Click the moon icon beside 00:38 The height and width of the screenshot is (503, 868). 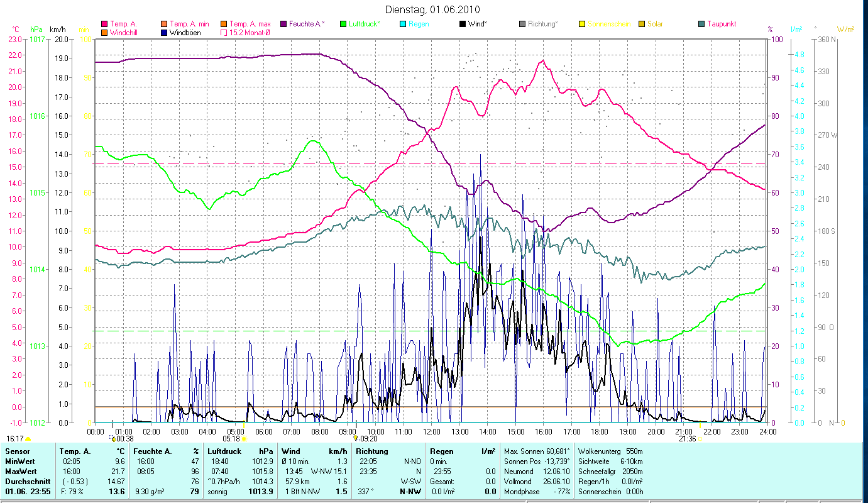coord(113,439)
